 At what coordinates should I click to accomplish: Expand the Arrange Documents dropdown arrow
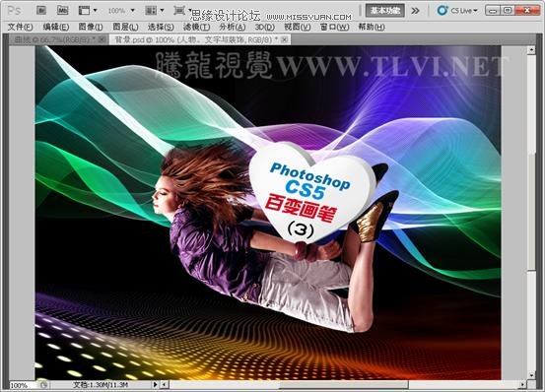[x=162, y=11]
